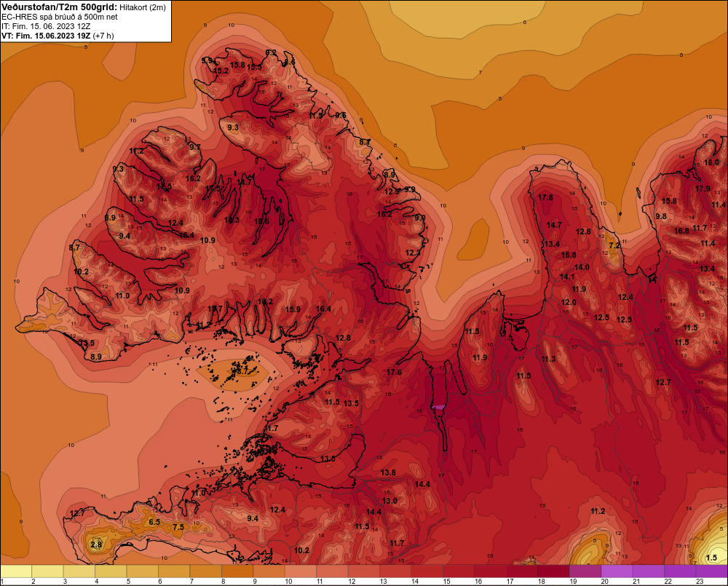Click the 6.5 temperature value

154,522
